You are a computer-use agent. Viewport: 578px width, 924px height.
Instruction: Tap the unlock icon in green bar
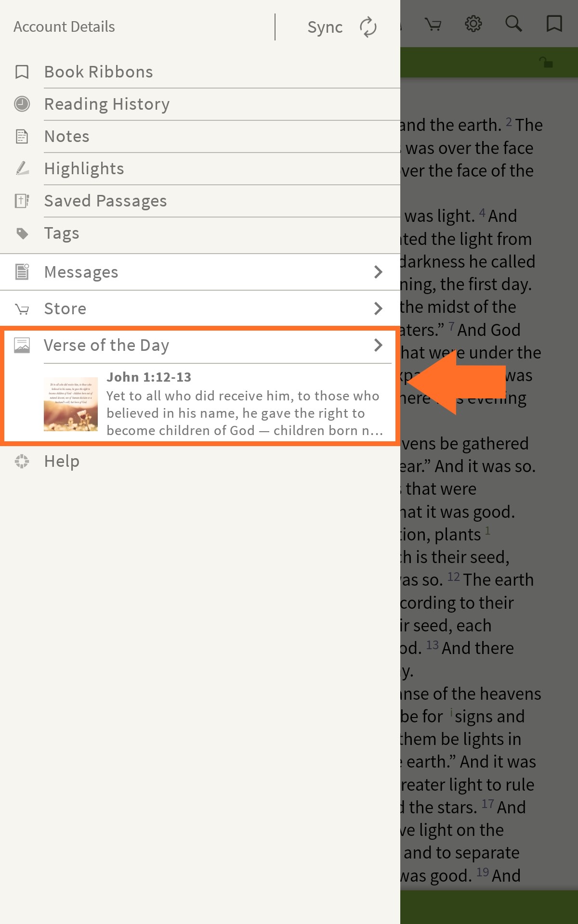coord(546,62)
